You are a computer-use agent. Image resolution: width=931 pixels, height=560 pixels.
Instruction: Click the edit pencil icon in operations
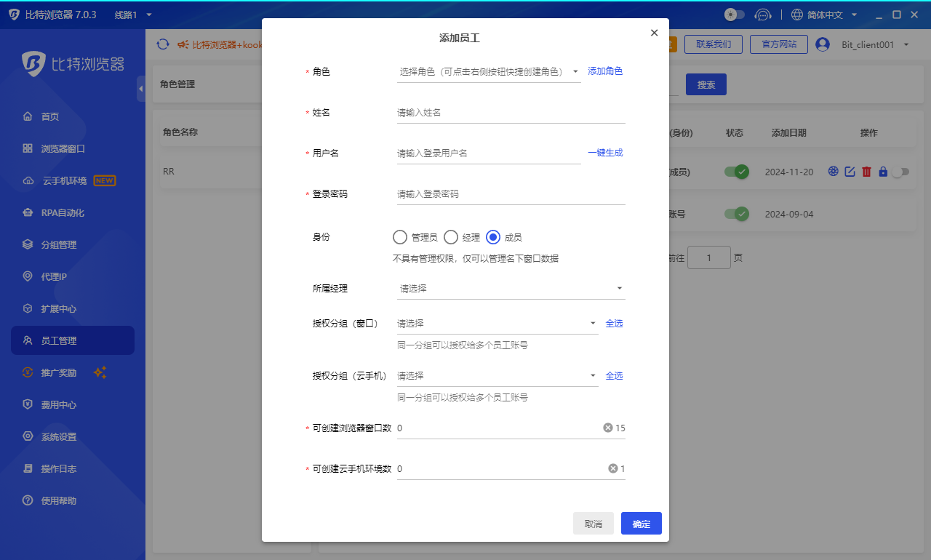pos(850,172)
